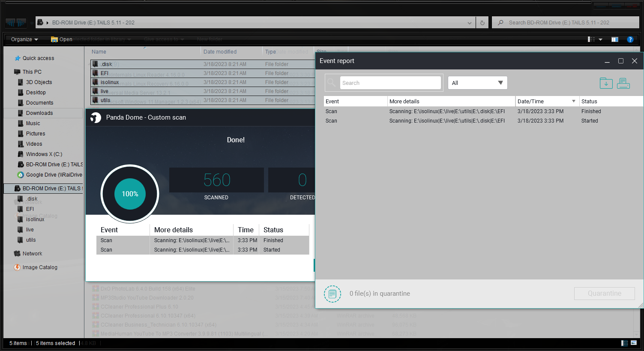The width and height of the screenshot is (644, 351).
Task: Select Desktop in the navigation pane
Action: pyautogui.click(x=36, y=93)
